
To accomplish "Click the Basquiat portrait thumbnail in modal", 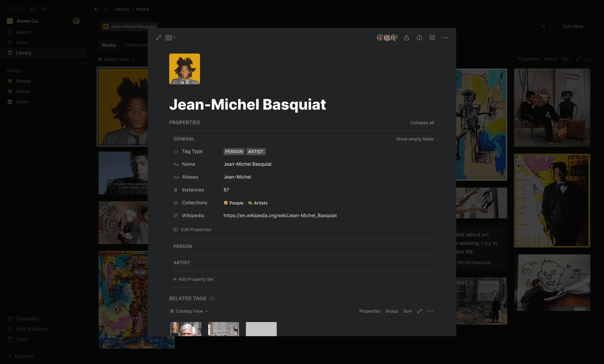I will click(x=185, y=69).
